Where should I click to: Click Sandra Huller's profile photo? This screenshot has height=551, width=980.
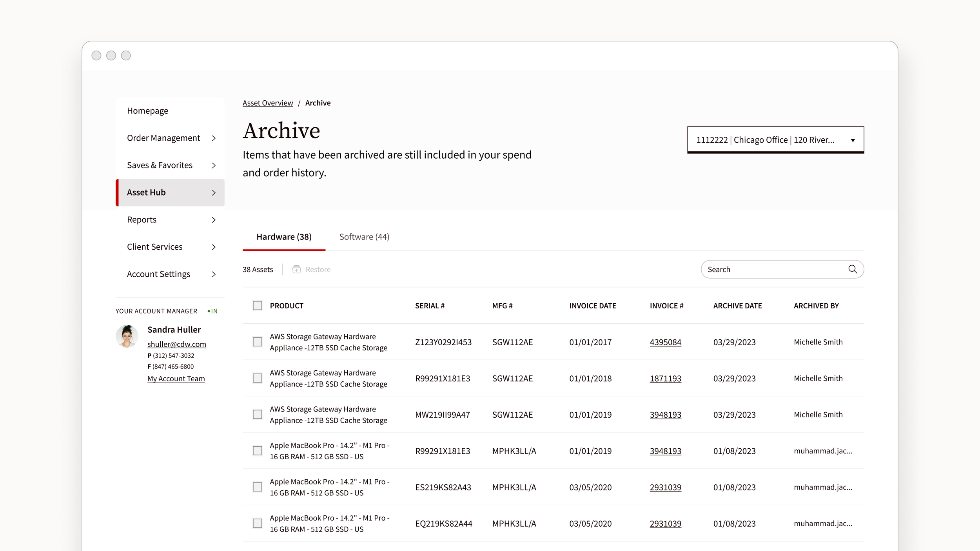[127, 336]
